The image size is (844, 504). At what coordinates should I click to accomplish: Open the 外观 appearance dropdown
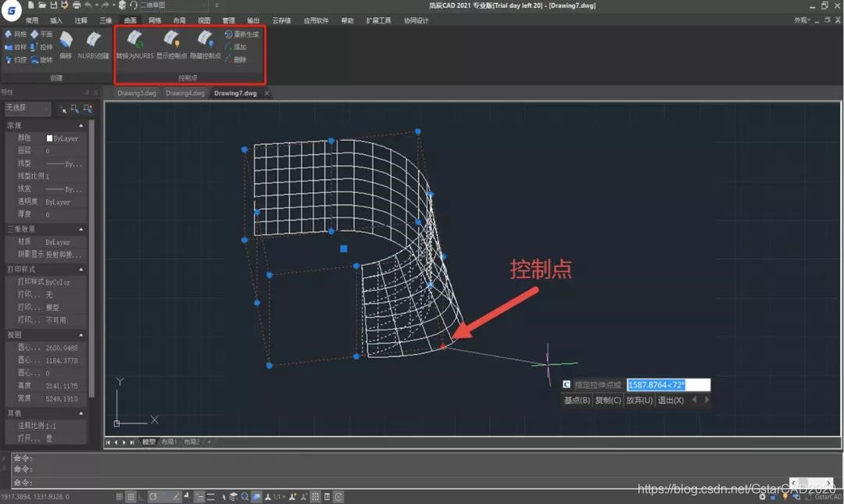tap(802, 20)
